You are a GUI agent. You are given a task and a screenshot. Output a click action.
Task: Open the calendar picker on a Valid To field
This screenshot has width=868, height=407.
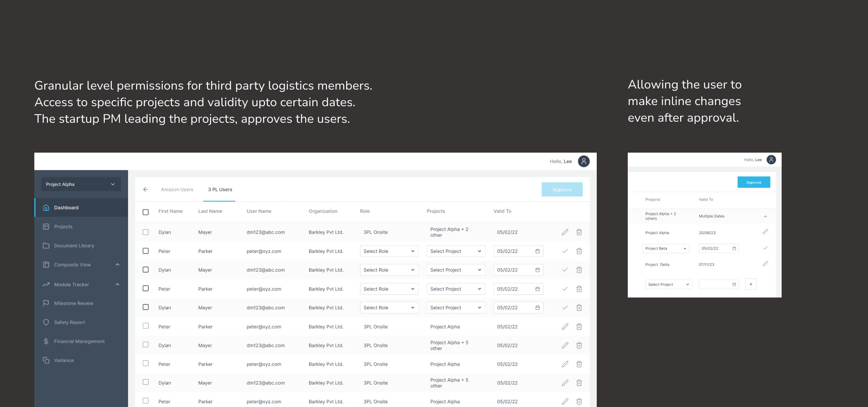point(537,251)
